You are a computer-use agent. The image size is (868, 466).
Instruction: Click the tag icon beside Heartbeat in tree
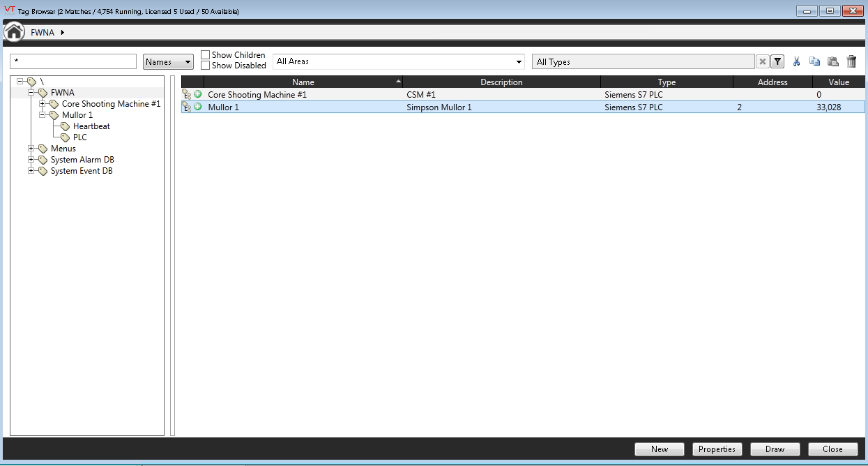66,126
